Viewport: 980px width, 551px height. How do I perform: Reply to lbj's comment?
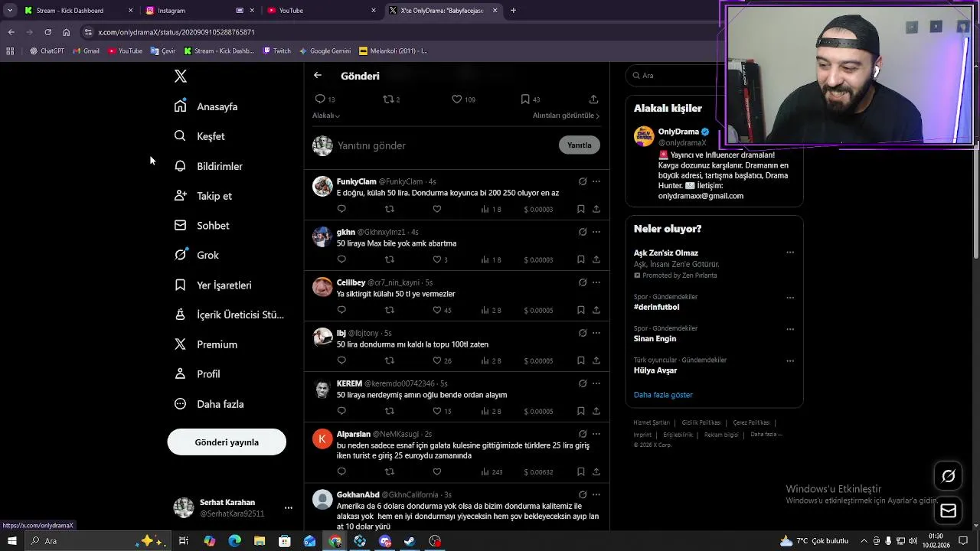click(341, 360)
